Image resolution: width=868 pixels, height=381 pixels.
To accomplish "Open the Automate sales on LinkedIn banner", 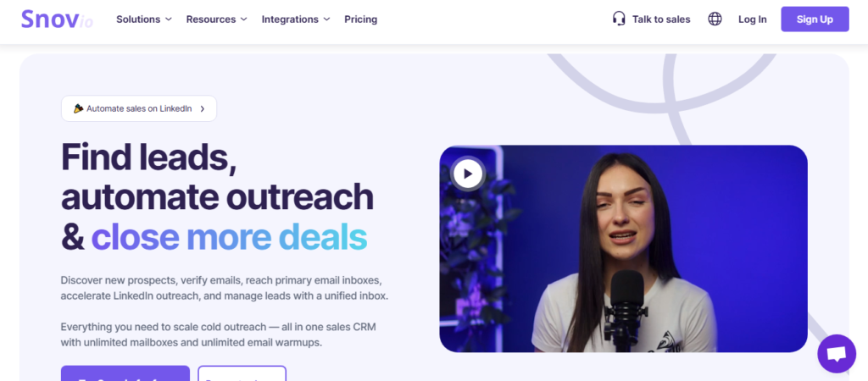I will [x=139, y=108].
